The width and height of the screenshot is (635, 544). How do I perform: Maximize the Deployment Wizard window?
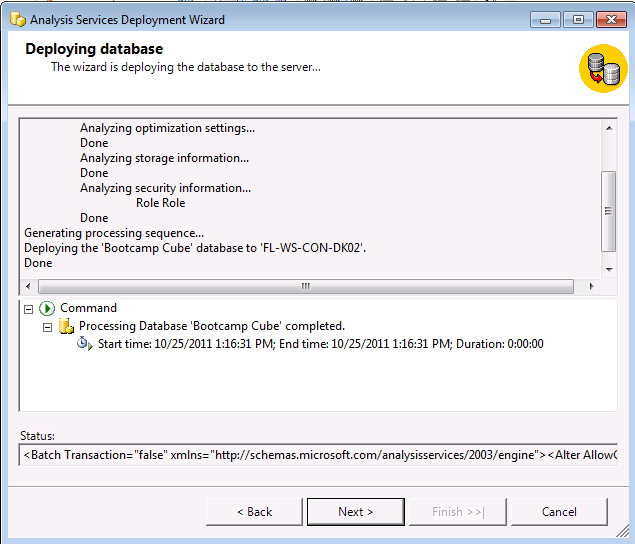tap(578, 19)
